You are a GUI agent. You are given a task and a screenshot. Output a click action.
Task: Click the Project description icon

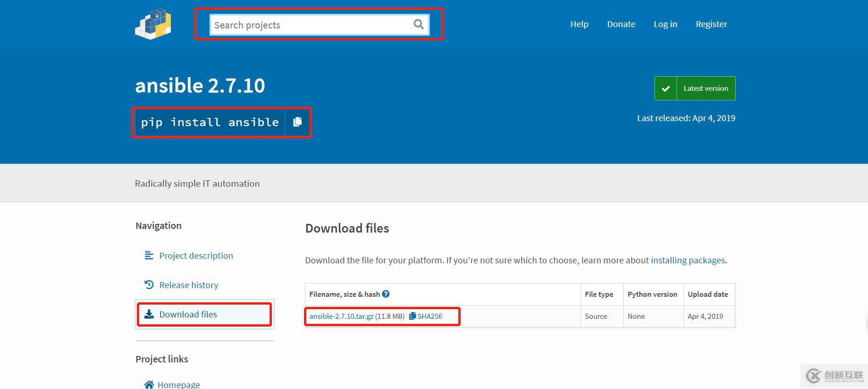click(149, 256)
